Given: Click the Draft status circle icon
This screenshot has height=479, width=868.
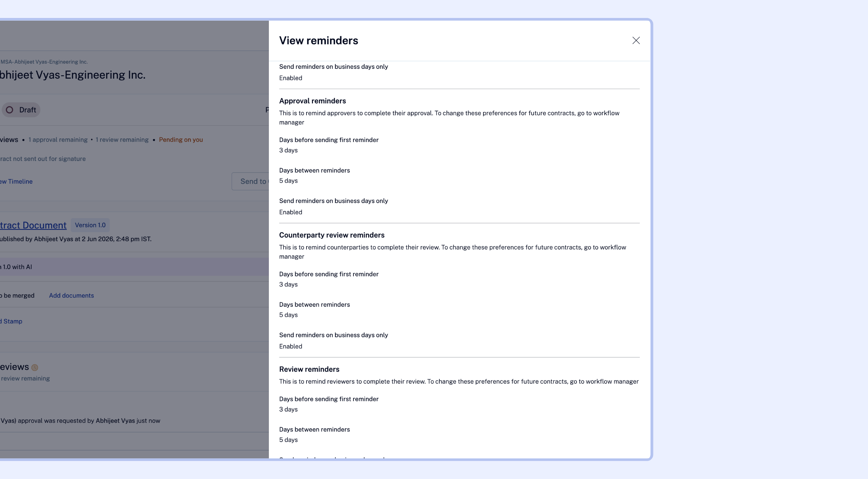Looking at the screenshot, I should click(x=10, y=110).
